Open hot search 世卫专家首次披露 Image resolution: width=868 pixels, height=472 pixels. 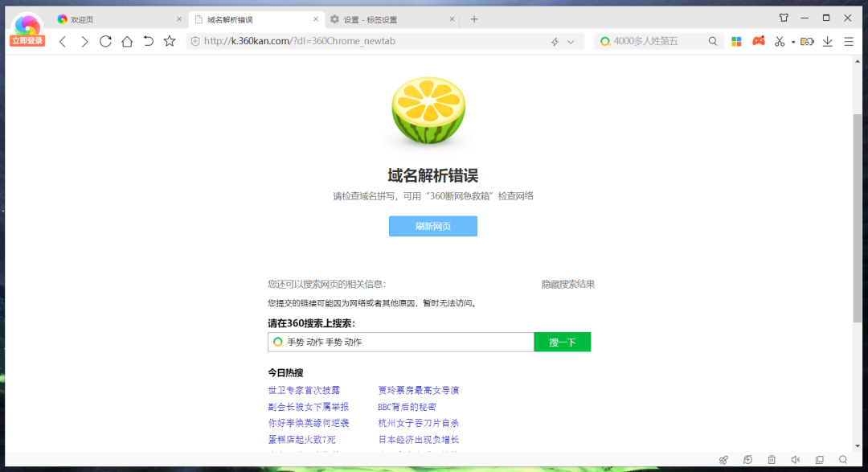click(304, 390)
